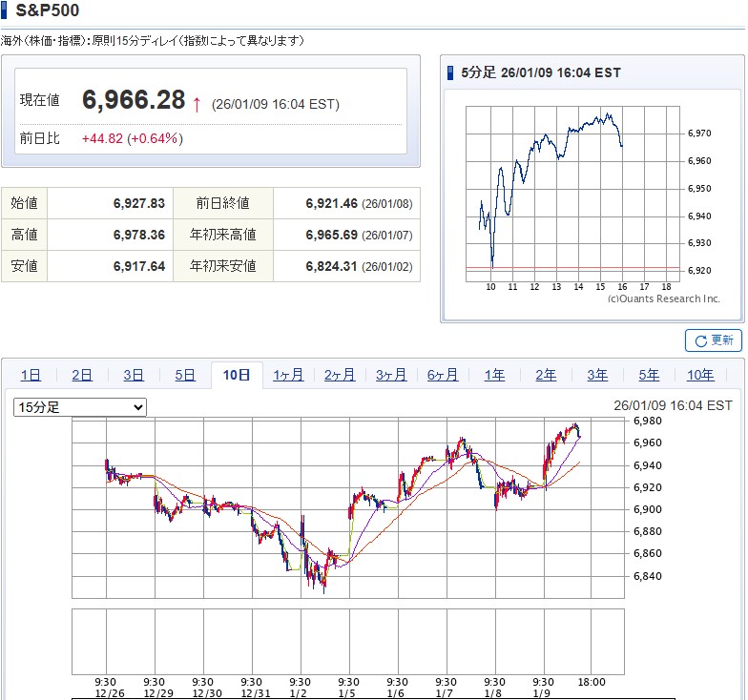This screenshot has width=748, height=700.
Task: Open the 6ヶ月 chart tab
Action: [x=443, y=376]
